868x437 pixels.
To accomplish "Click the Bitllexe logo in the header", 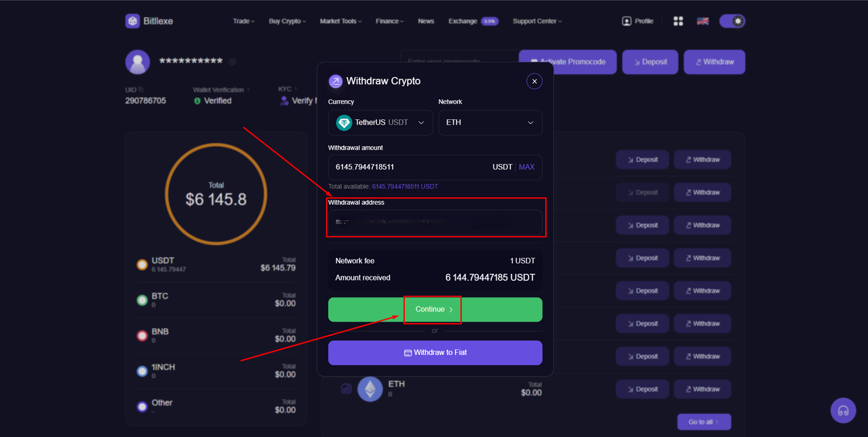I will (x=149, y=21).
